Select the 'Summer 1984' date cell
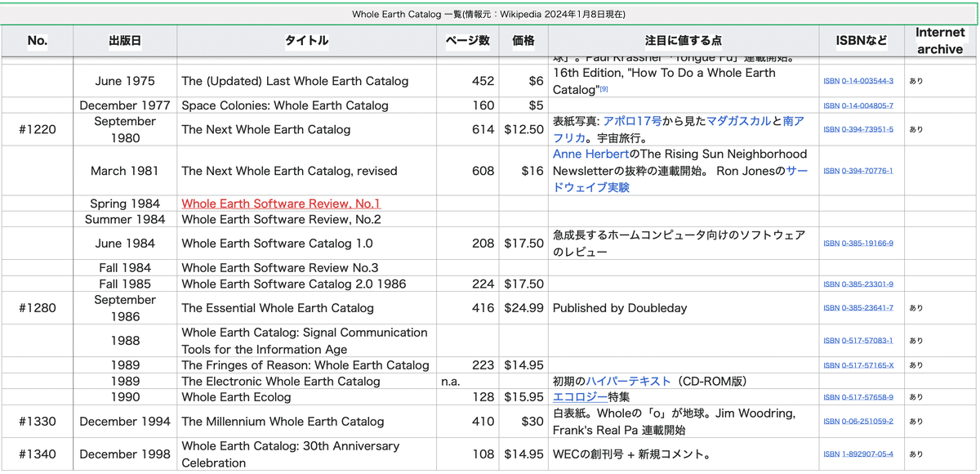The width and height of the screenshot is (980, 474). (x=125, y=219)
